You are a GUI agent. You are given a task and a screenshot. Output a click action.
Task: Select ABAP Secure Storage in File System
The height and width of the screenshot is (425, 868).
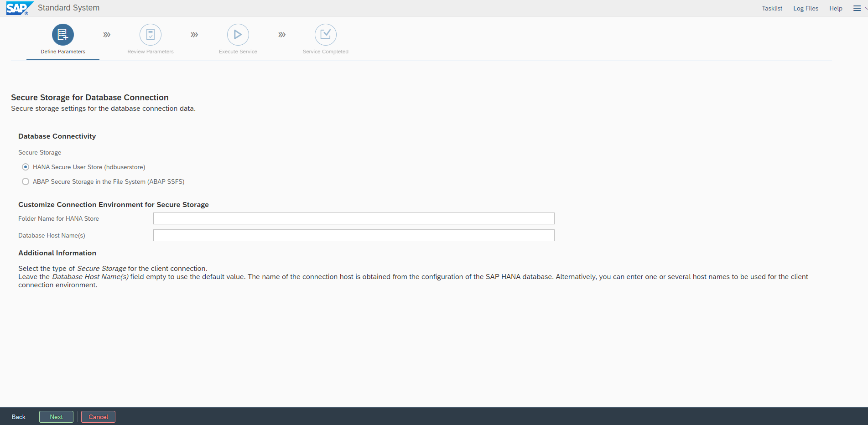pos(26,181)
